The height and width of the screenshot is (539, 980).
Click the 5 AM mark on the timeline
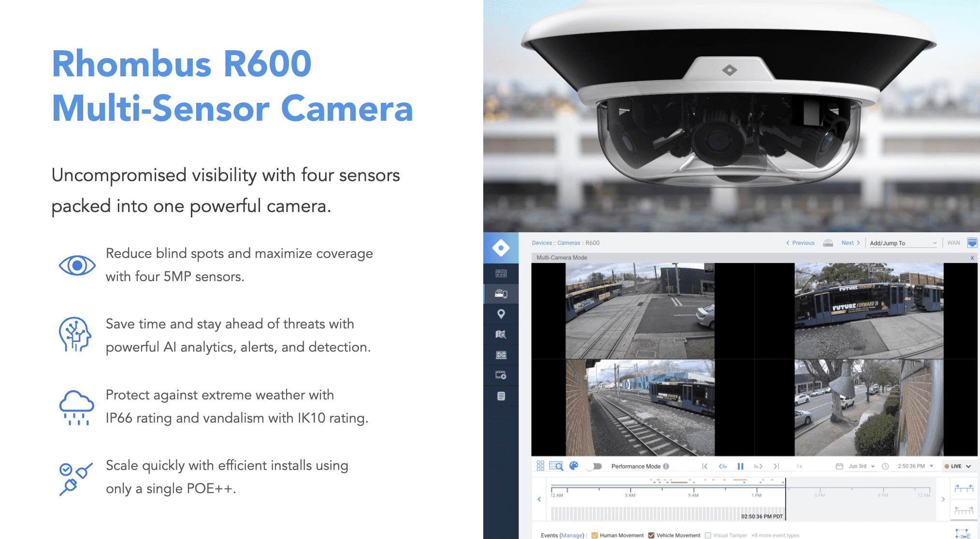tap(630, 495)
